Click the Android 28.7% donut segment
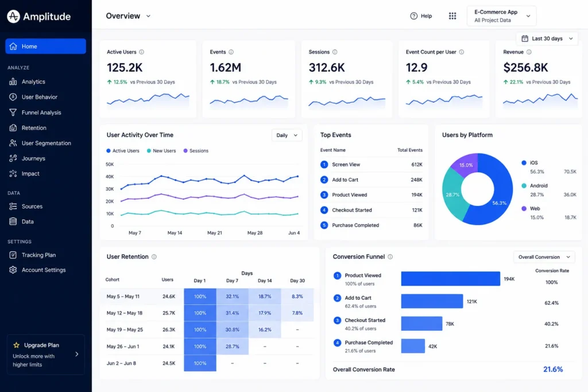 point(452,195)
